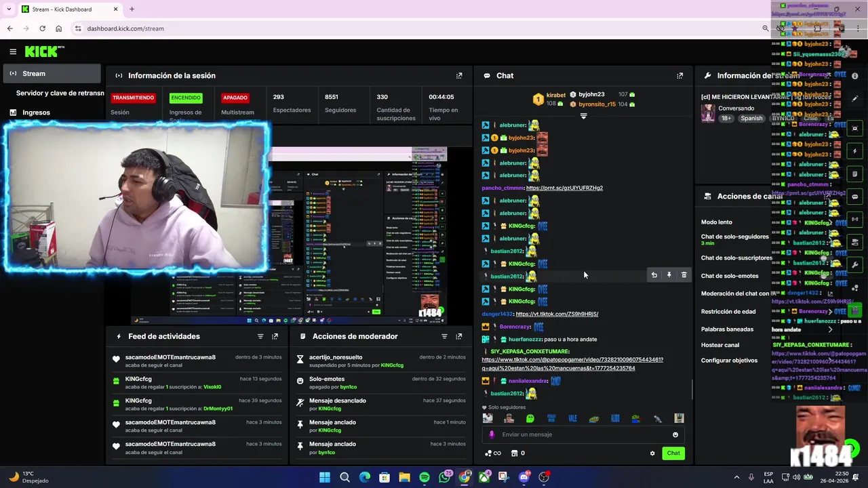
Task: Send message with green Chat button
Action: coord(673,453)
